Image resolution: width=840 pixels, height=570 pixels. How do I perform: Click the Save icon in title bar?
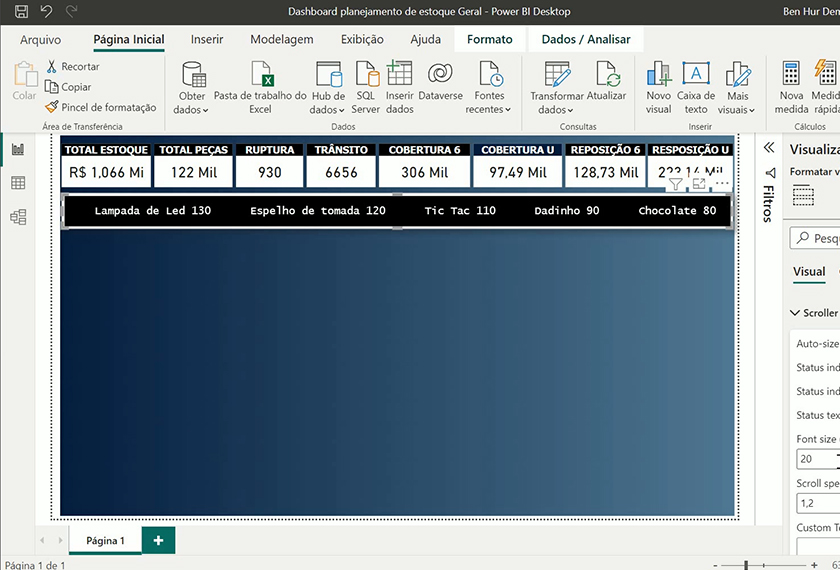click(x=21, y=11)
